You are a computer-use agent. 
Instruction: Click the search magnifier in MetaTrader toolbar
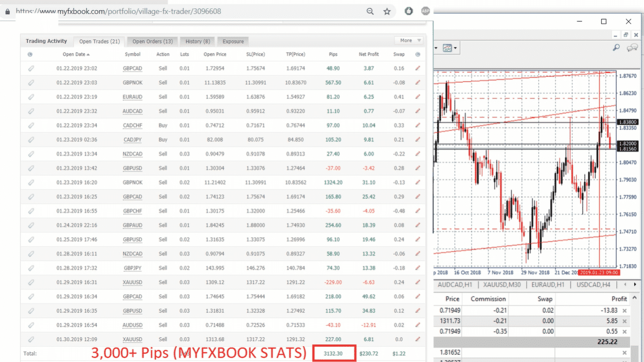click(616, 48)
